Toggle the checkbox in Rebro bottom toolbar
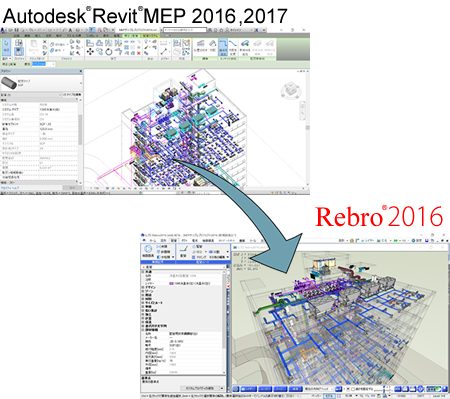Viewport: 450px width, 399px height. [x=353, y=389]
